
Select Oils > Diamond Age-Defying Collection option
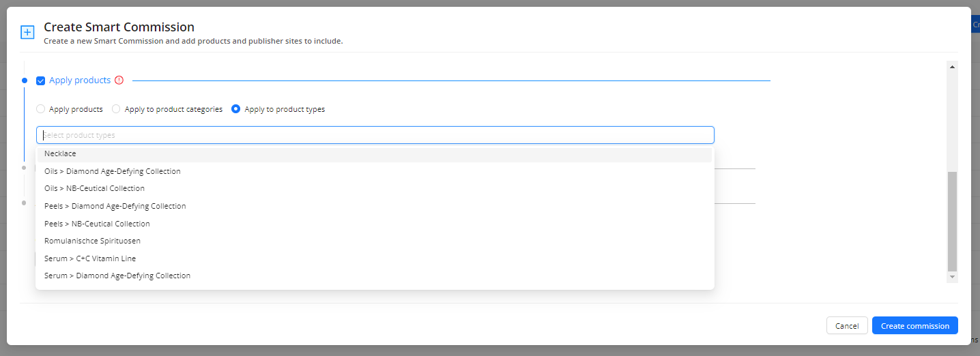click(113, 171)
